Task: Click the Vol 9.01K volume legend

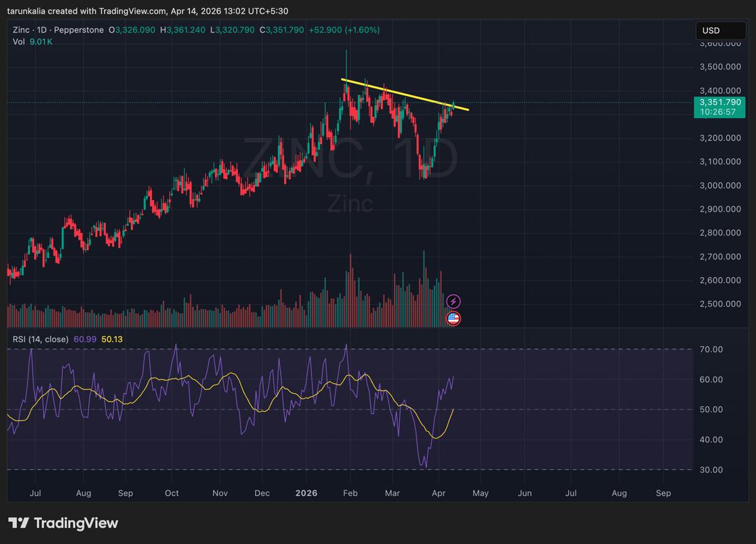Action: click(31, 42)
